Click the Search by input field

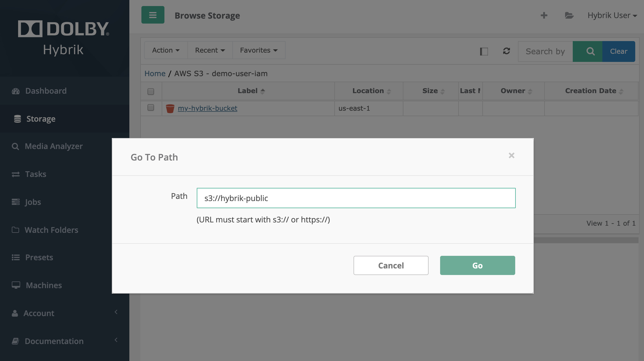545,51
